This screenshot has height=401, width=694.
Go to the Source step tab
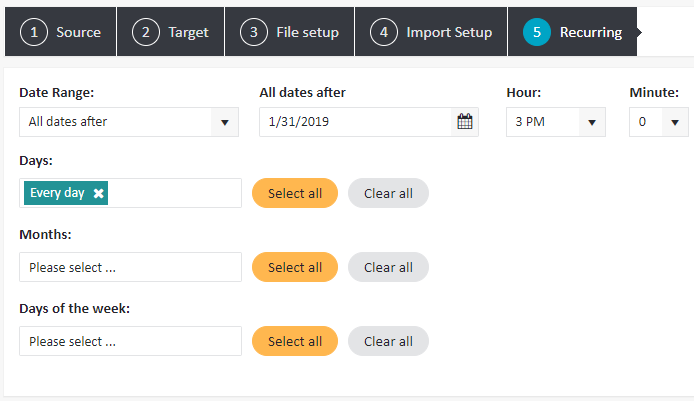pos(61,31)
